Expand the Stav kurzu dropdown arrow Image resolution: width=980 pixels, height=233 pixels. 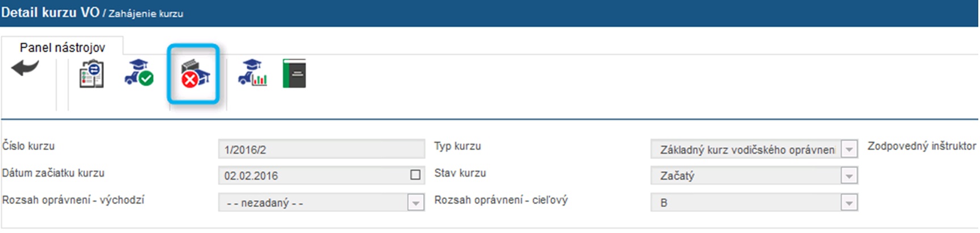[x=849, y=176]
